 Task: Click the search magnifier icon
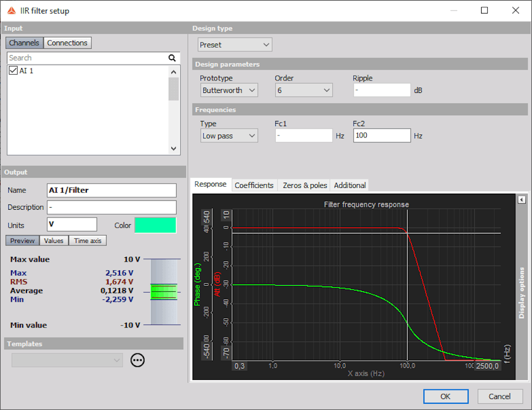172,58
